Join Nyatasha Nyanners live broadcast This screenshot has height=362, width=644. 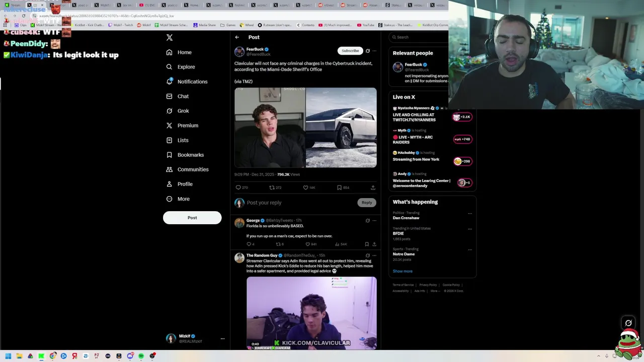(432, 115)
